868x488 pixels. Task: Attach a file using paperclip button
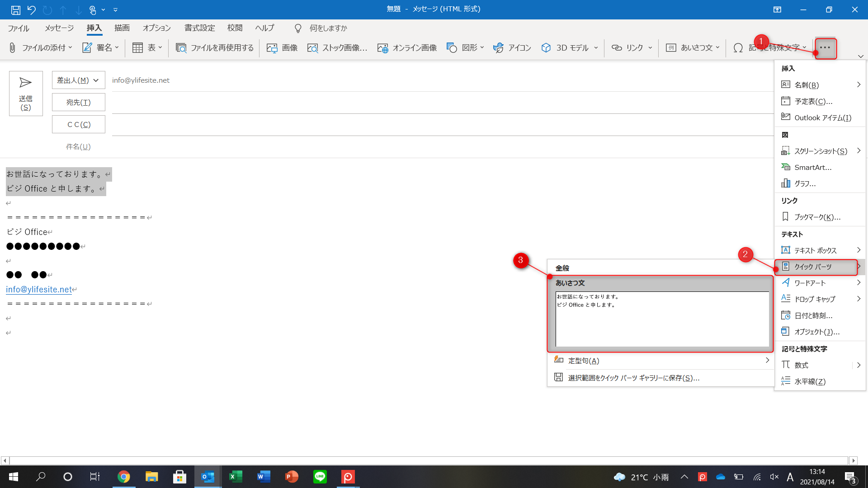(40, 47)
